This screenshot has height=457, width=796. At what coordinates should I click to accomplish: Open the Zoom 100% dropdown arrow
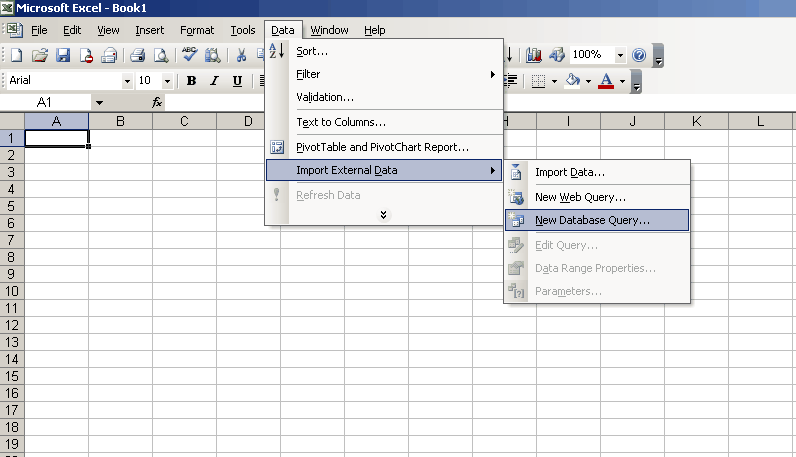(x=620, y=55)
